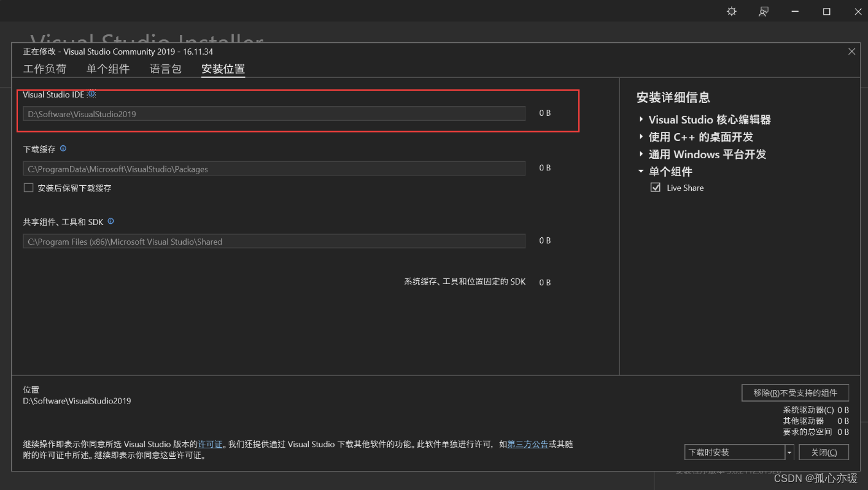The width and height of the screenshot is (868, 490).
Task: Minimize the Visual Studio Installer window
Action: (x=795, y=12)
